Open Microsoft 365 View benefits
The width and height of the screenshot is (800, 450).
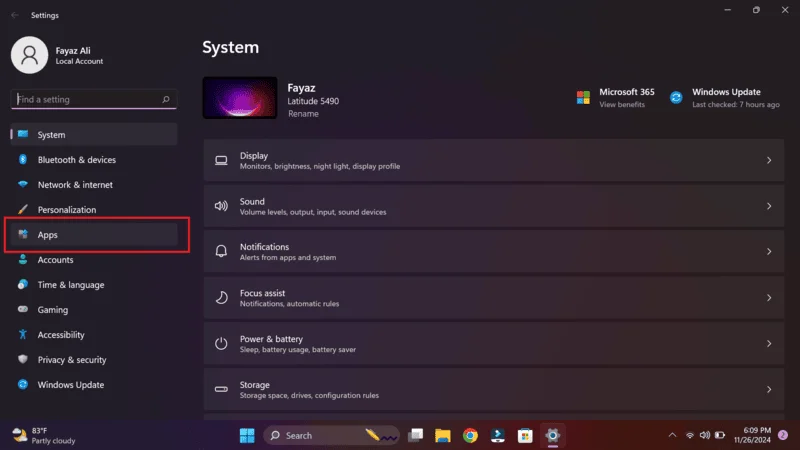(622, 105)
